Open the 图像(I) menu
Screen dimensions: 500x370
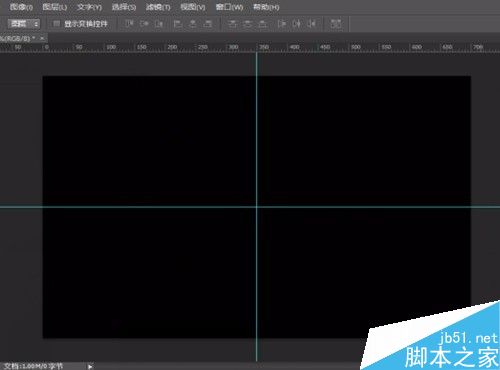21,7
